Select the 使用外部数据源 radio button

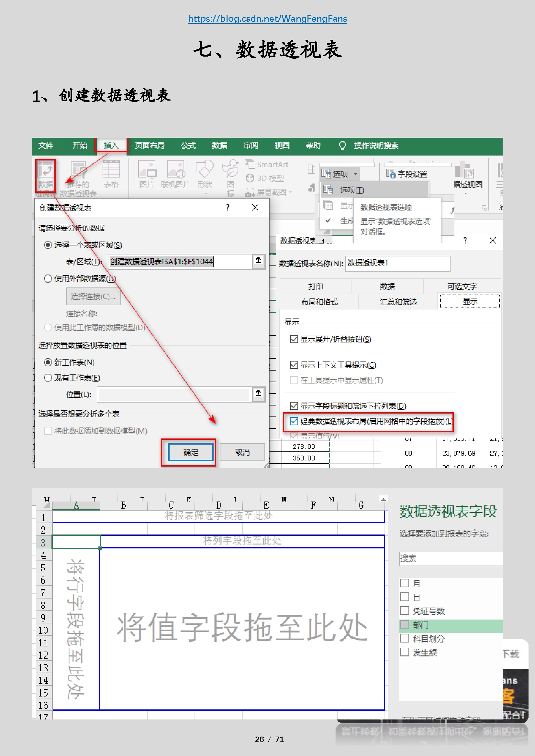click(48, 278)
